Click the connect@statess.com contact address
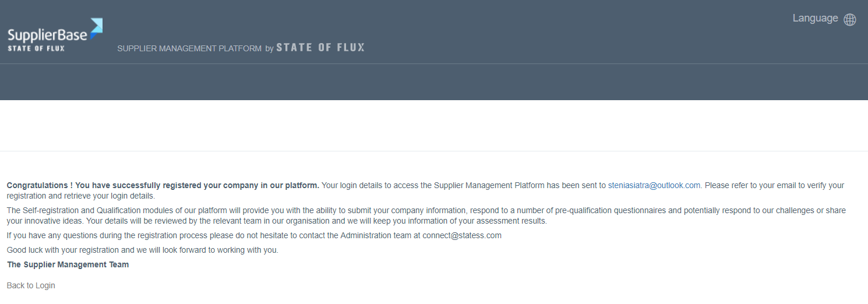This screenshot has width=868, height=304. (462, 236)
